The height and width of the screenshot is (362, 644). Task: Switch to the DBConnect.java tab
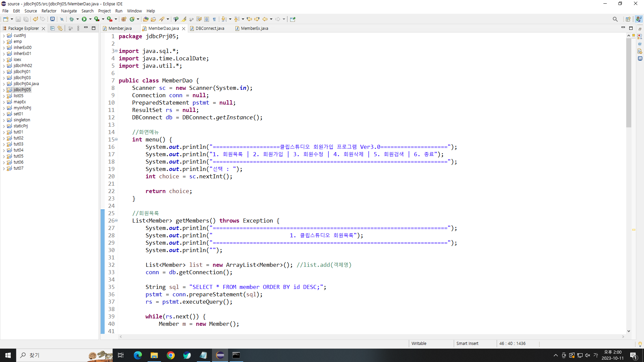[x=210, y=28]
